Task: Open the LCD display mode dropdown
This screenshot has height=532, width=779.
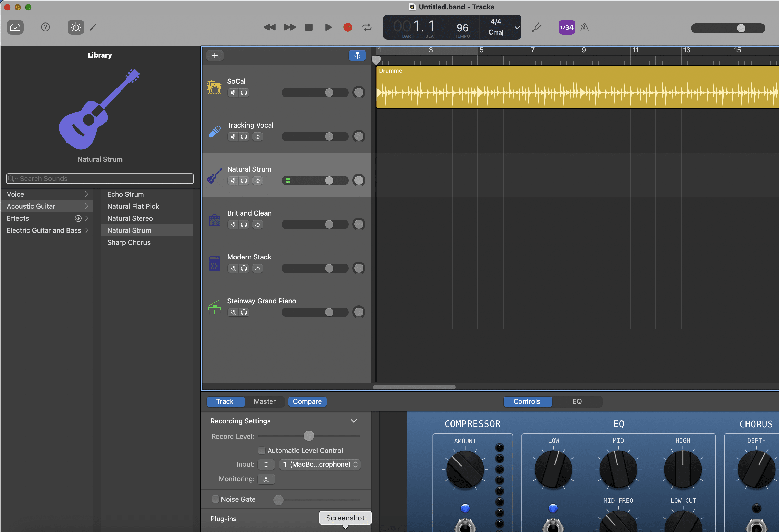Action: (517, 27)
